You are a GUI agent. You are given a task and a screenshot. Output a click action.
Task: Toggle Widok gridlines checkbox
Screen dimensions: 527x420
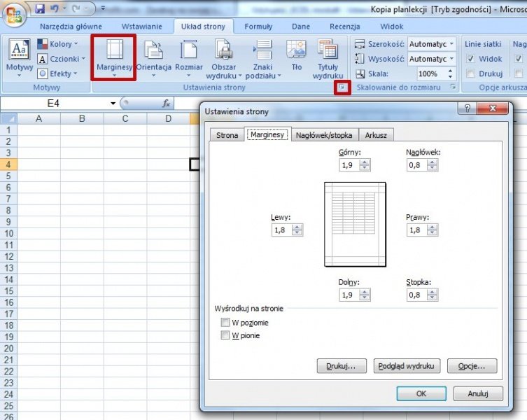click(471, 59)
